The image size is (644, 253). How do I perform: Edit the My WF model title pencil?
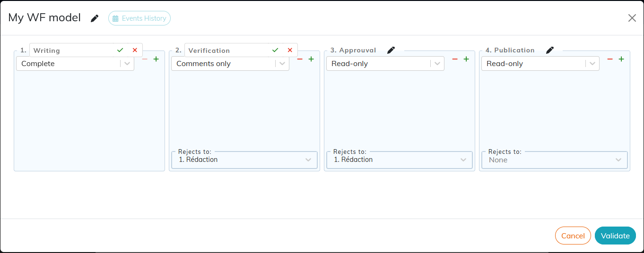pos(95,18)
